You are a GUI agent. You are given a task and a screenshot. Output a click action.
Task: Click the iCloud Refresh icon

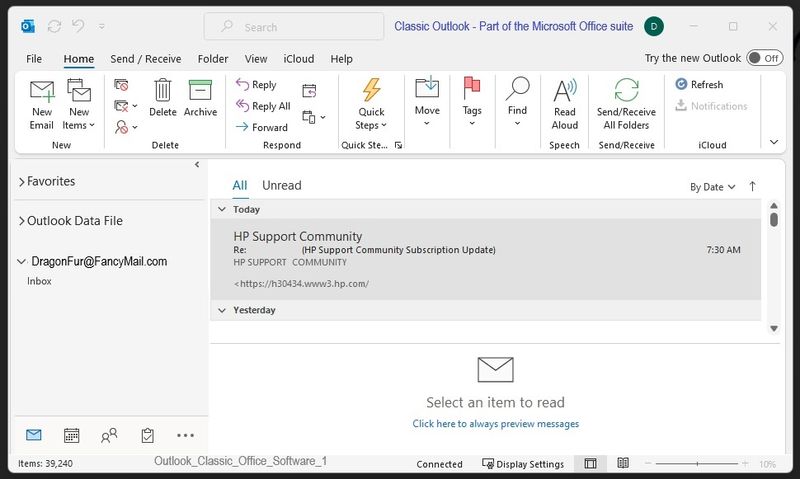[x=682, y=85]
